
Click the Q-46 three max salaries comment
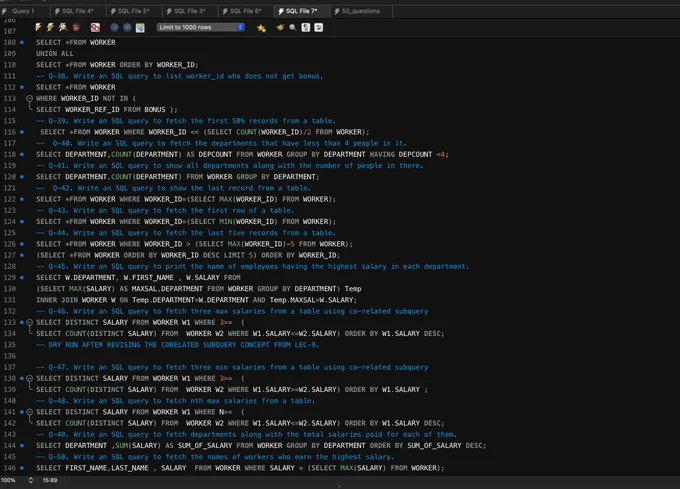click(232, 311)
